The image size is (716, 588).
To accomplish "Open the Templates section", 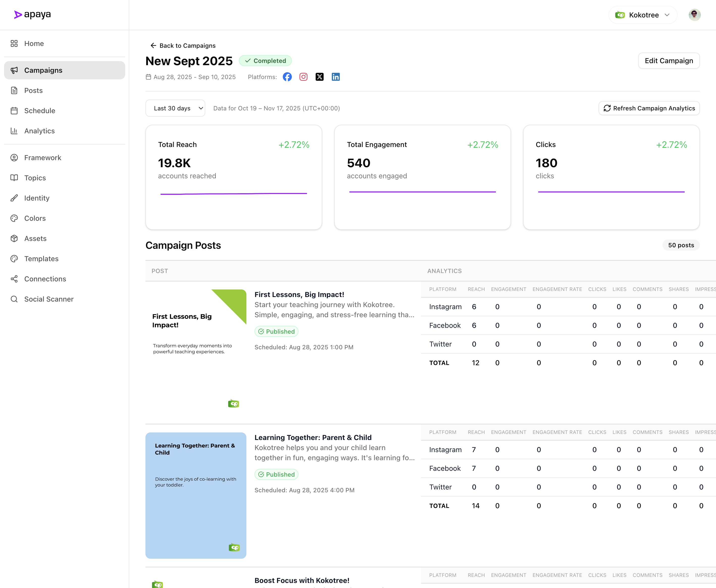I will (41, 258).
